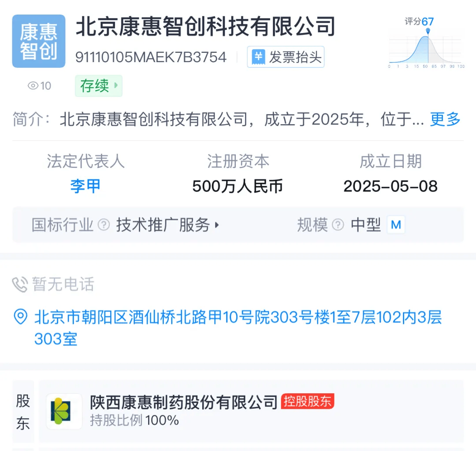Expand 技术推广服务 industry arrow
476x451 pixels.
[x=217, y=225]
